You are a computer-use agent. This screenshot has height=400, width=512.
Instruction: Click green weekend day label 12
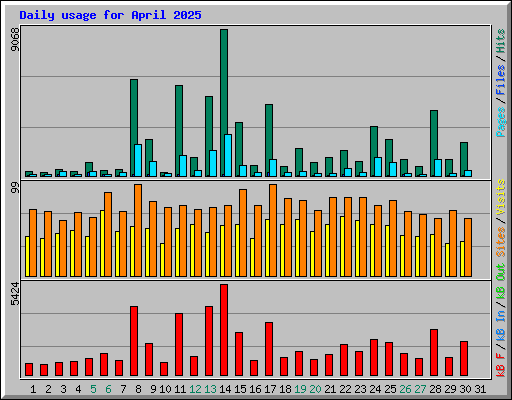tap(195, 389)
